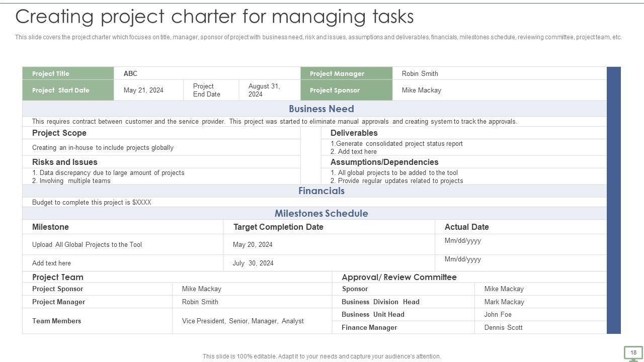
Task: Select the May 21, 2024 start date
Action: tap(143, 90)
